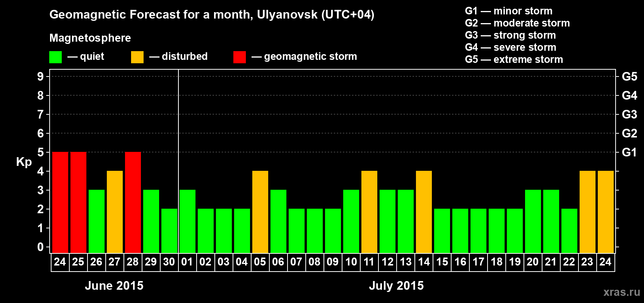Select the orange bar for July 24

[606, 212]
